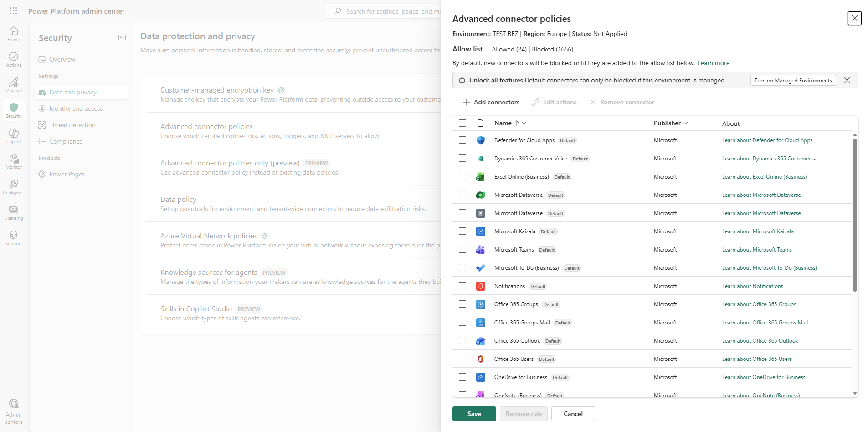The image size is (868, 432).
Task: Select Data and privacy menu item
Action: [81, 92]
